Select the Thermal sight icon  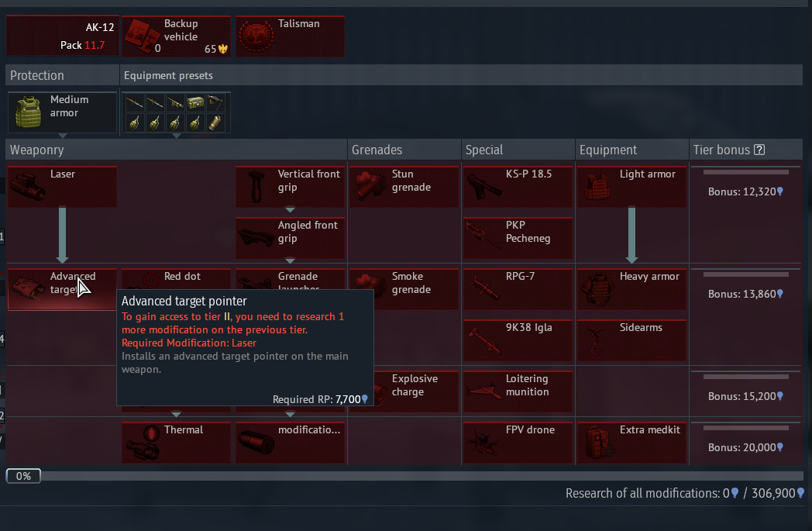(143, 443)
